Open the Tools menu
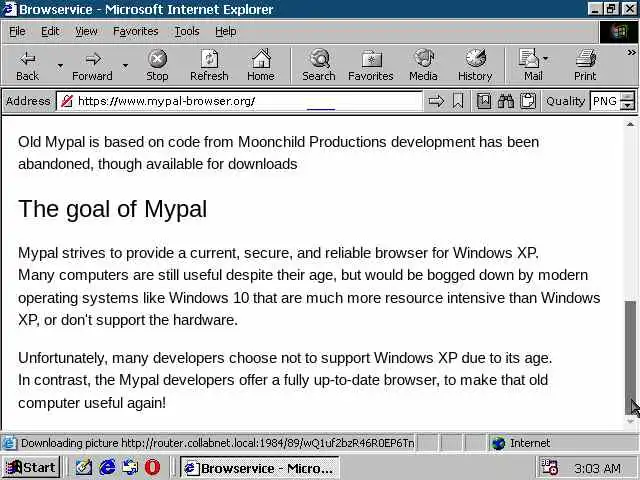The height and width of the screenshot is (480, 640). pyautogui.click(x=187, y=31)
